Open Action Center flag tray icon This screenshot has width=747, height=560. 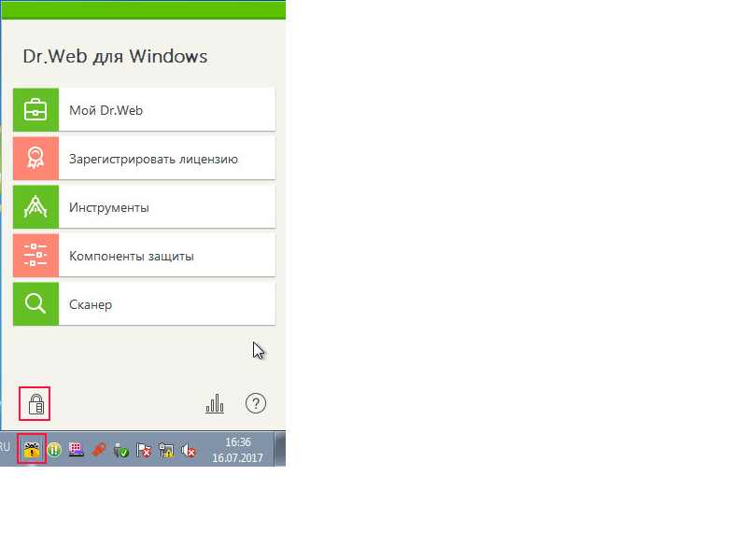[x=144, y=450]
